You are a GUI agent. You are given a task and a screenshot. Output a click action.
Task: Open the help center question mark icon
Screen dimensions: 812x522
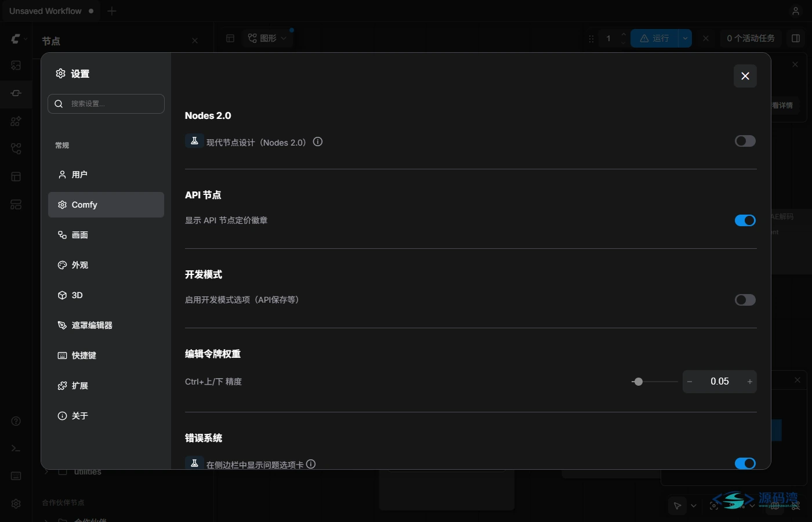click(16, 421)
